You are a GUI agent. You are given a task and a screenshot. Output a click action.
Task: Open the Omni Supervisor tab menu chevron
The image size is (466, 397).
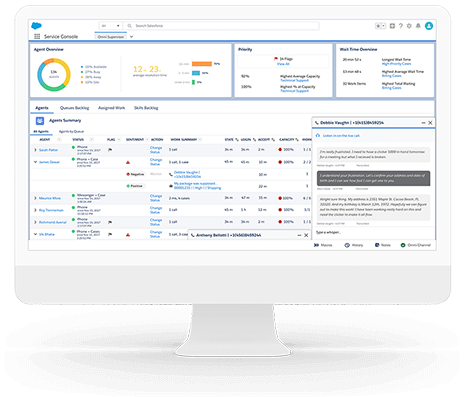point(131,37)
